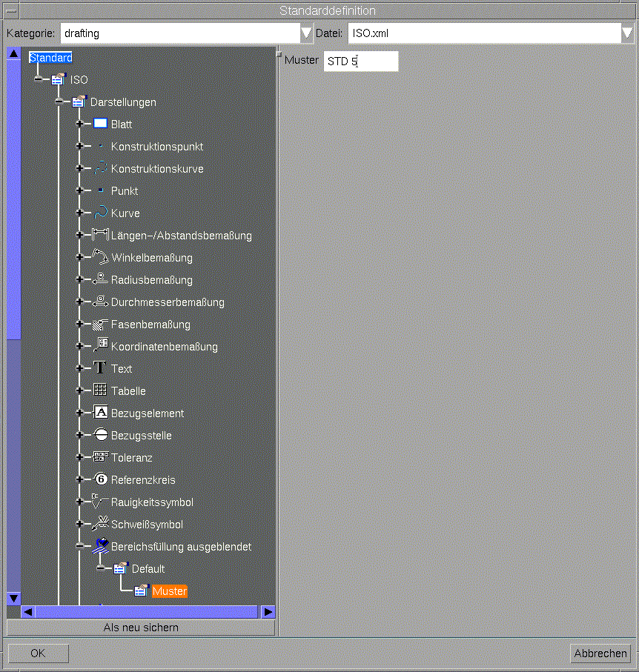The image size is (639, 672).
Task: Select the Fasenbemaßung tree item
Action: (x=150, y=325)
